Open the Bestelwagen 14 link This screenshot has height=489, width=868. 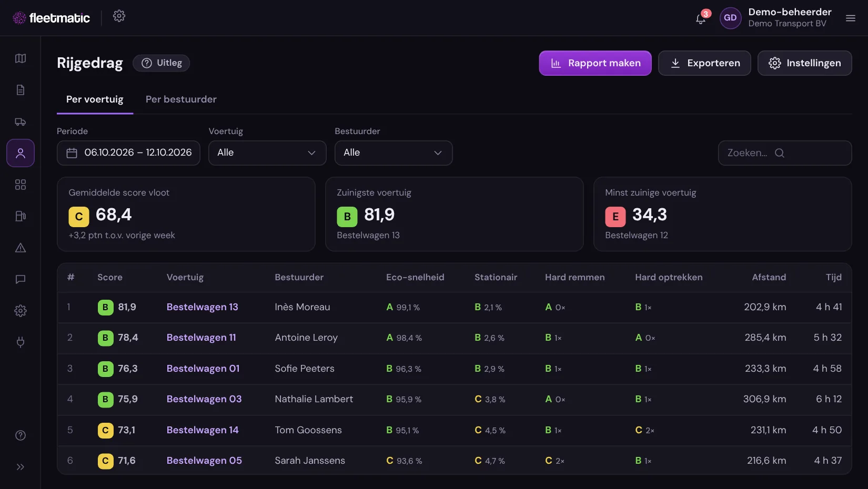tap(203, 430)
